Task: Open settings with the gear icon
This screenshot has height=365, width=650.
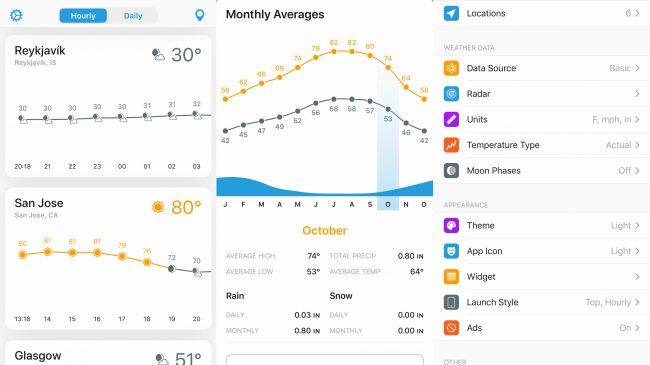Action: click(16, 15)
